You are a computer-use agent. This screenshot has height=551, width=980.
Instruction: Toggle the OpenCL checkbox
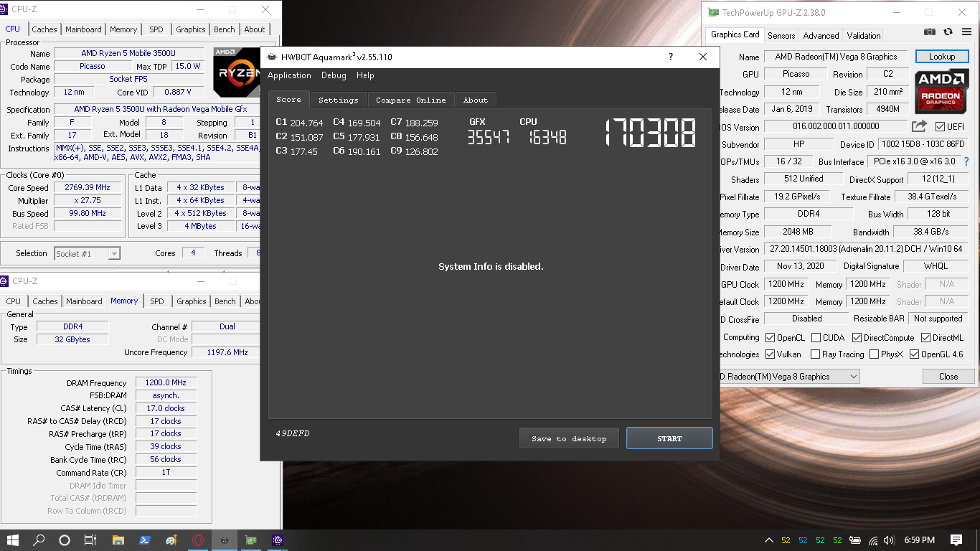(771, 338)
